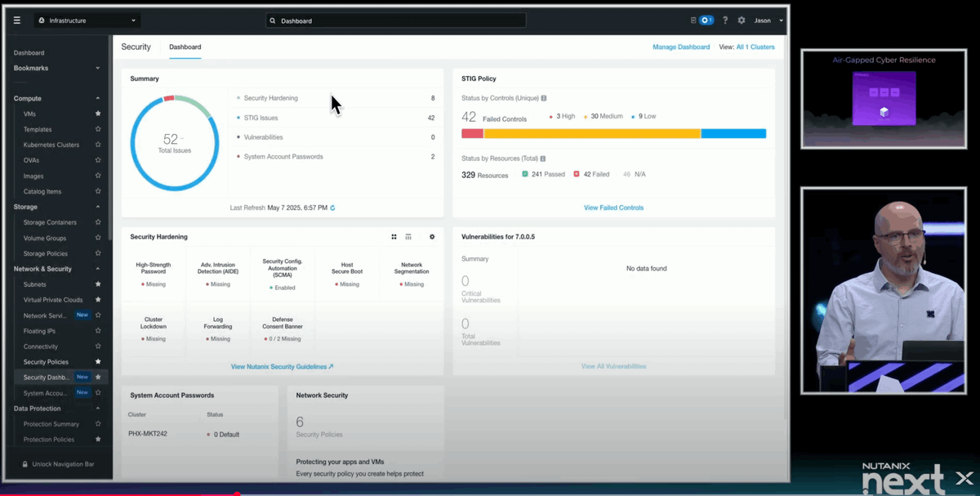Open the All 1 Clusters view selector
Viewport: 980px width, 496px height.
755,47
